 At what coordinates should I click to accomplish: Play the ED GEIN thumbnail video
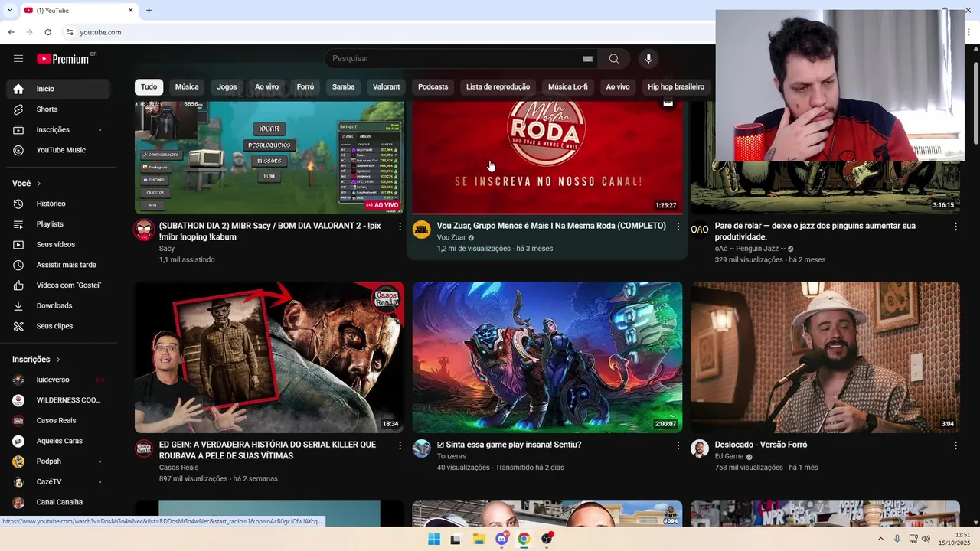[x=269, y=357]
